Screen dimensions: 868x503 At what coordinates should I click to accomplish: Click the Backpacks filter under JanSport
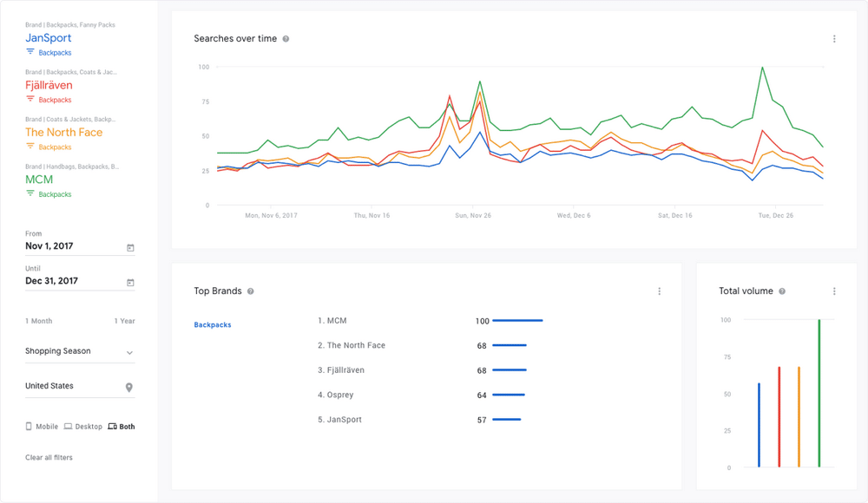[55, 53]
